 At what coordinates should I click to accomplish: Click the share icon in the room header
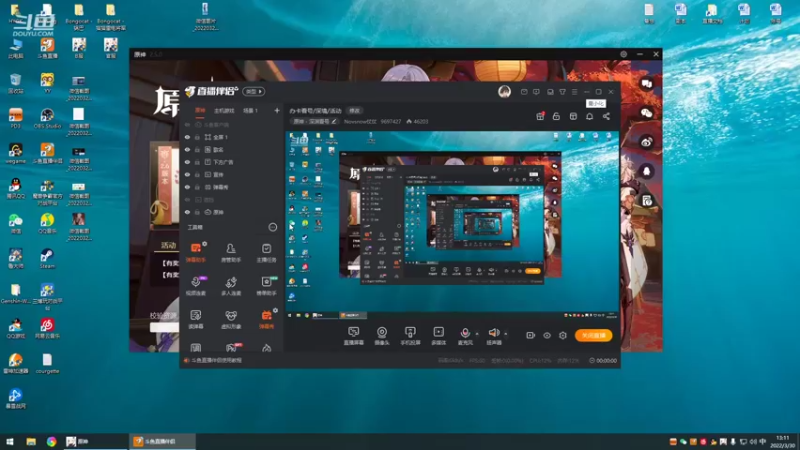tap(606, 116)
